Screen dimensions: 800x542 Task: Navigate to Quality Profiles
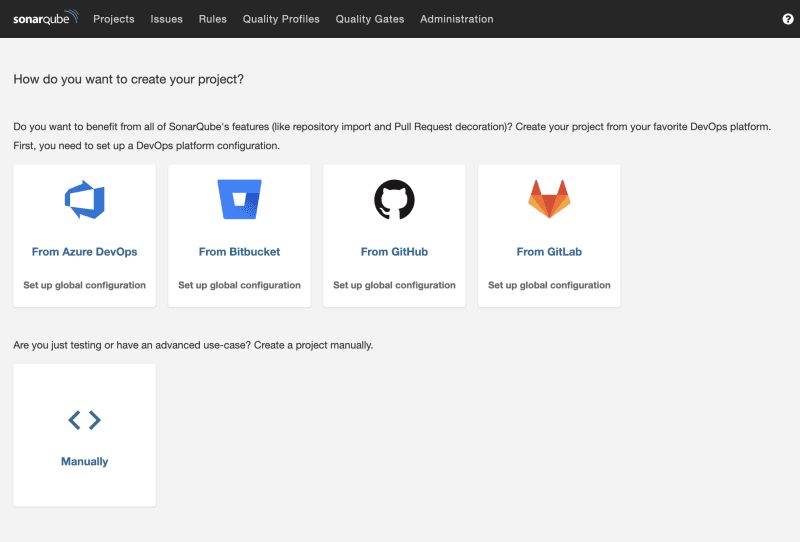(x=281, y=19)
